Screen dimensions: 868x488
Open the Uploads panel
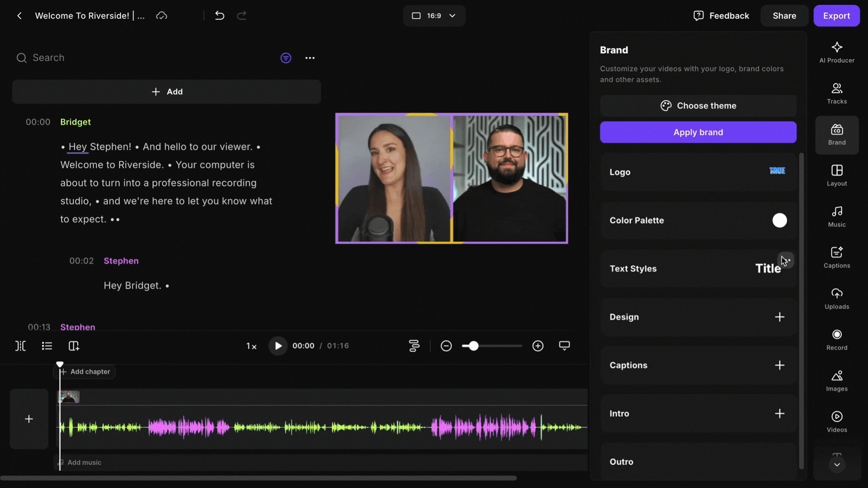tap(837, 299)
